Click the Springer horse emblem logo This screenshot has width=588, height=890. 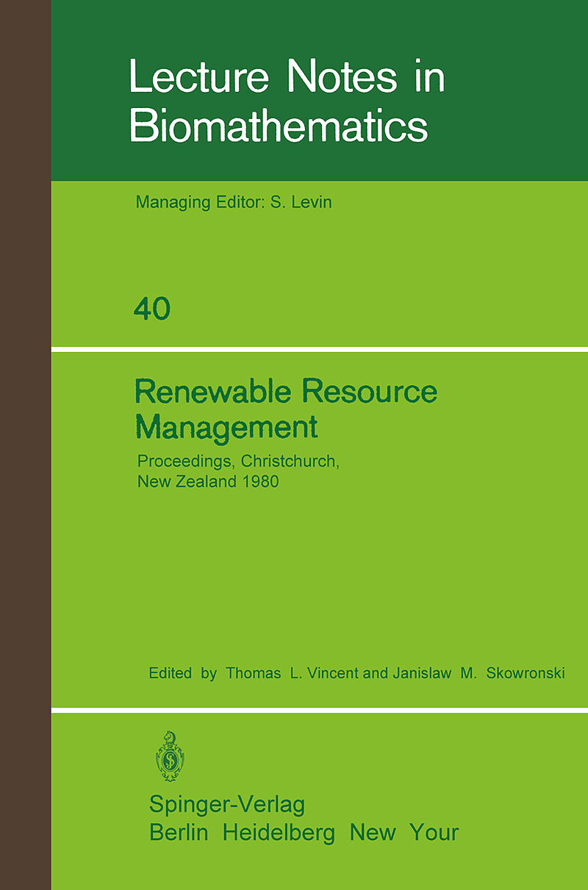[170, 756]
